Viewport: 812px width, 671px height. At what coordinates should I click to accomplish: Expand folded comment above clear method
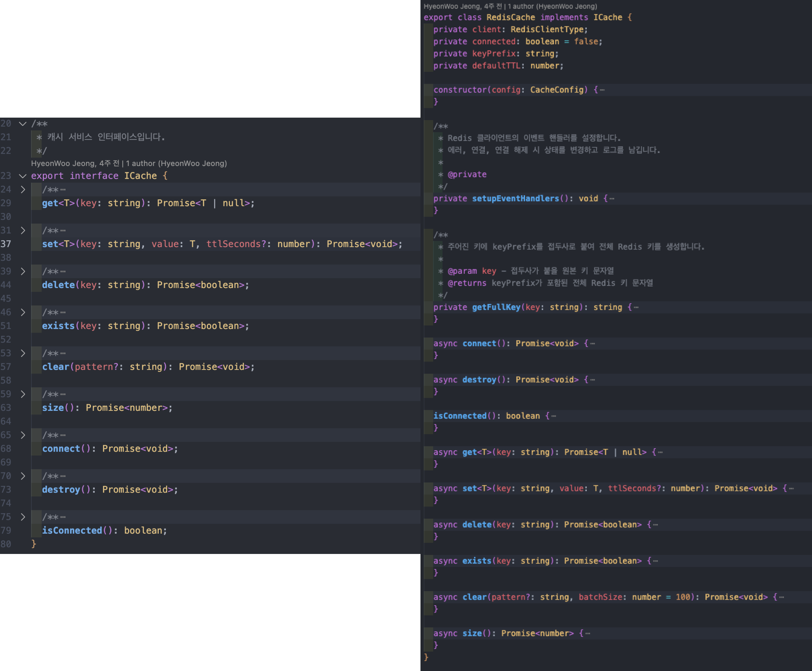pyautogui.click(x=23, y=354)
